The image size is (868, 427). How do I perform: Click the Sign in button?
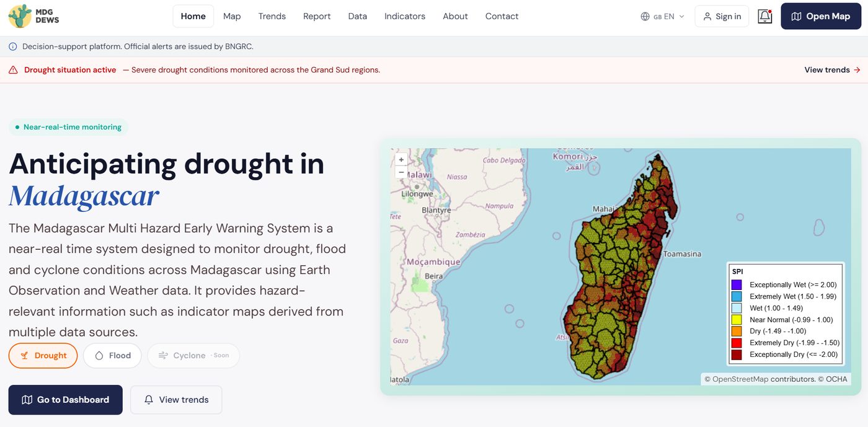(722, 16)
